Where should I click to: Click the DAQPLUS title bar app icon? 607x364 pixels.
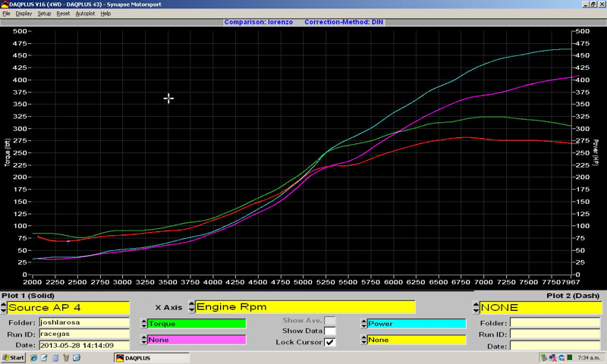click(x=5, y=5)
